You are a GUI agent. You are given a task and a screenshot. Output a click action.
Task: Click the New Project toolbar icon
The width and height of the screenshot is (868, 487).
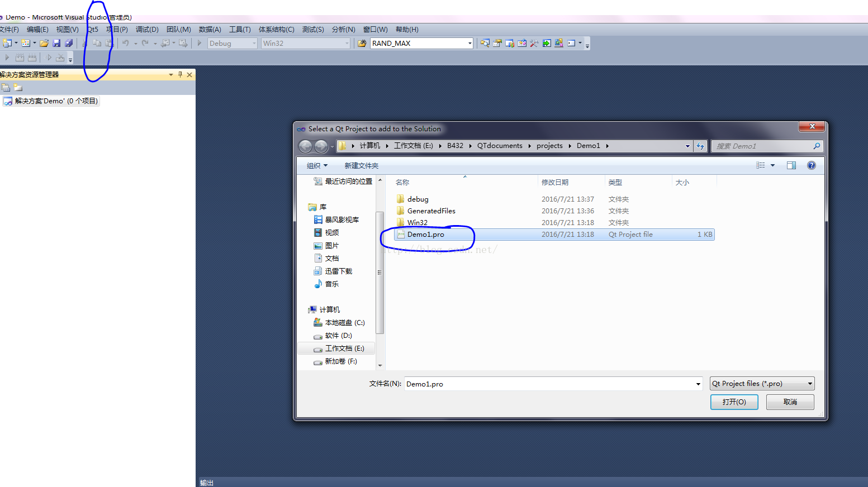(7, 43)
